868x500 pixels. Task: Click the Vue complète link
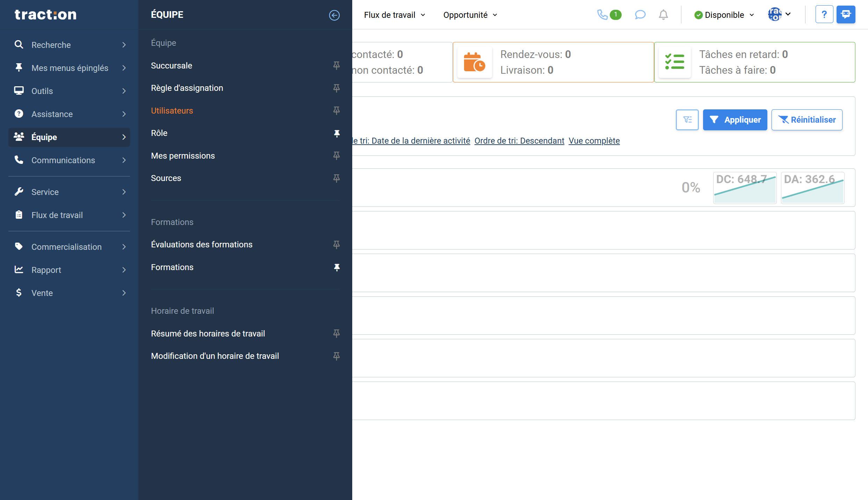click(x=594, y=141)
